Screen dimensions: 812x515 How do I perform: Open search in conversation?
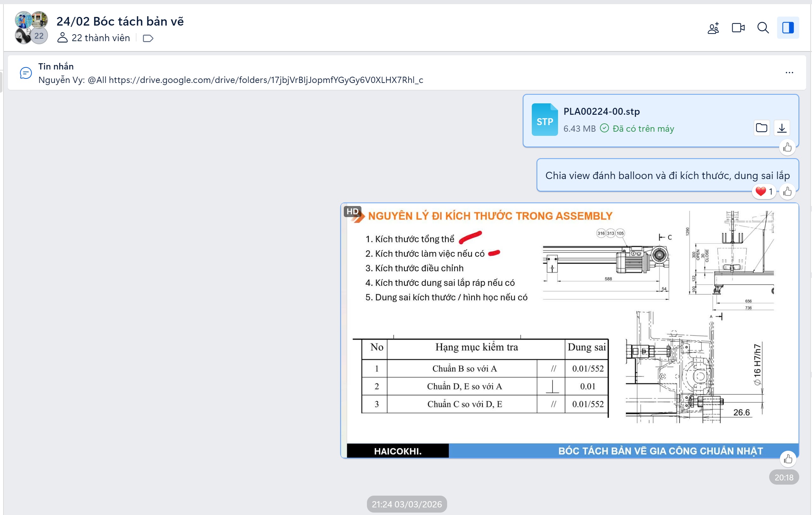click(x=763, y=28)
